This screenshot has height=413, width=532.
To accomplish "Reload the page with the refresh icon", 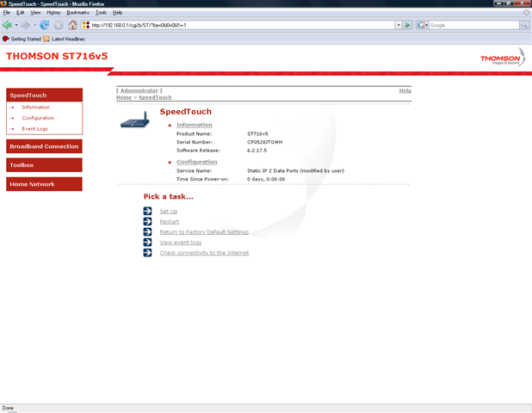I will (x=45, y=25).
